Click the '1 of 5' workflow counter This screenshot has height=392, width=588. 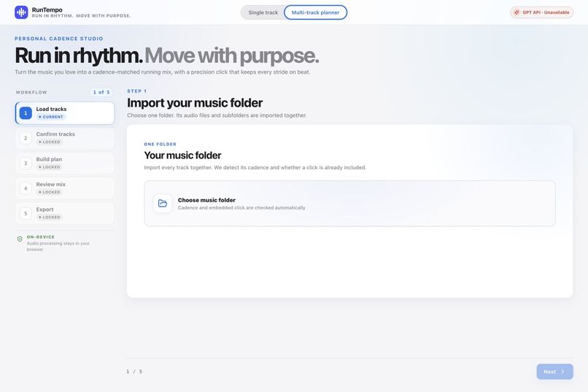pyautogui.click(x=101, y=92)
